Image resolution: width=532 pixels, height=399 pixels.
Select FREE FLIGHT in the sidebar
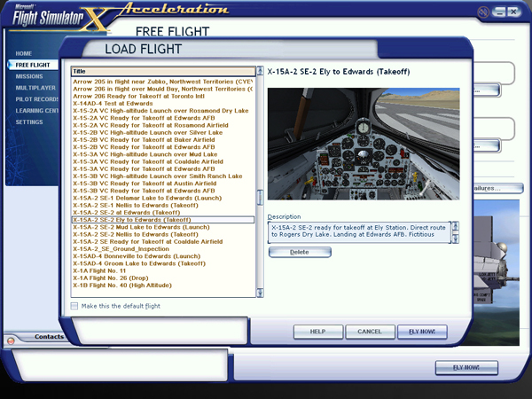point(33,65)
